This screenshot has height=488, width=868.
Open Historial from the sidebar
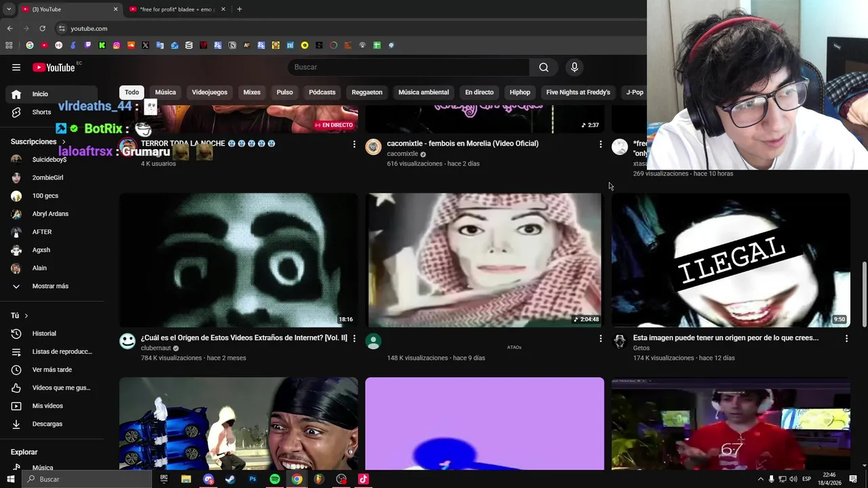(x=52, y=333)
